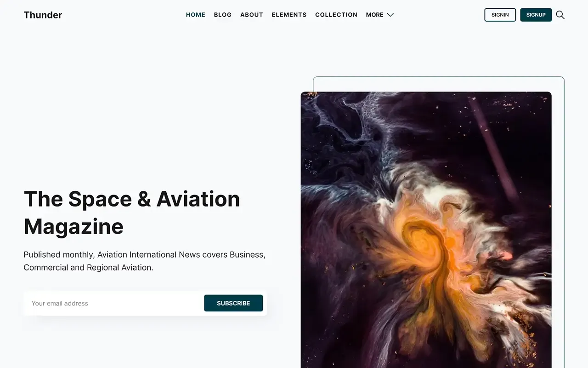Click the Space & Aviation headline line

tap(132, 199)
